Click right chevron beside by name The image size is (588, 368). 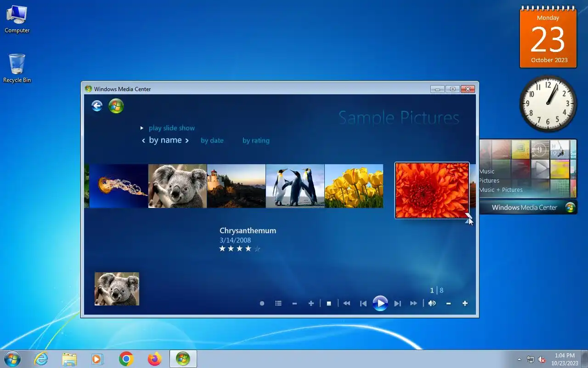click(187, 140)
